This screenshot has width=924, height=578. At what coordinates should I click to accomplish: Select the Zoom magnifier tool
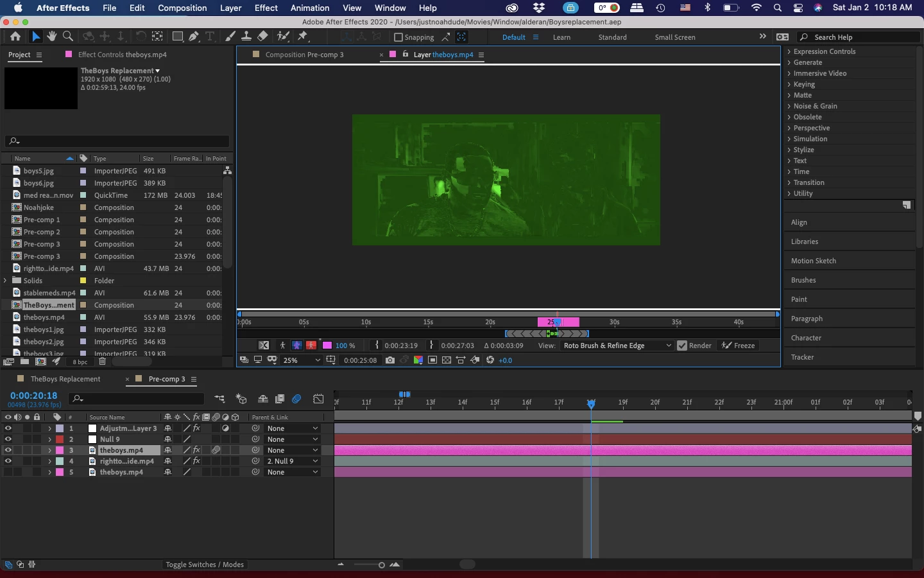(x=67, y=37)
